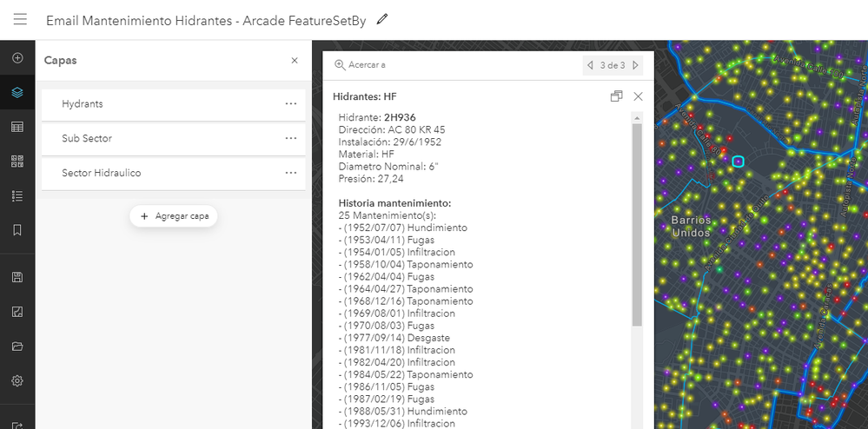
Task: Click the Save icon in sidebar
Action: click(x=17, y=277)
